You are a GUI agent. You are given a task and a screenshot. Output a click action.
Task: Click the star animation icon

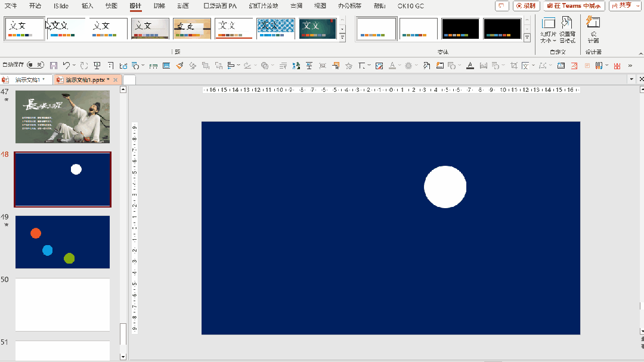click(x=349, y=66)
